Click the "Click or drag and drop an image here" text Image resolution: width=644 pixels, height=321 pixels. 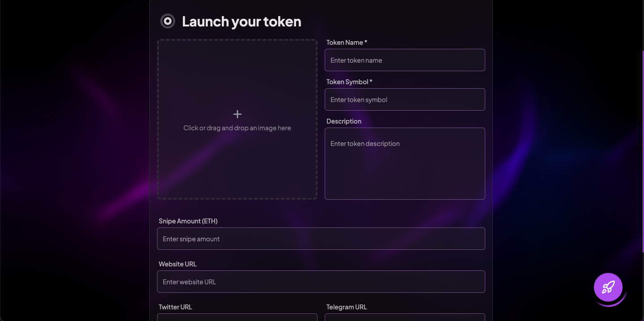[237, 128]
